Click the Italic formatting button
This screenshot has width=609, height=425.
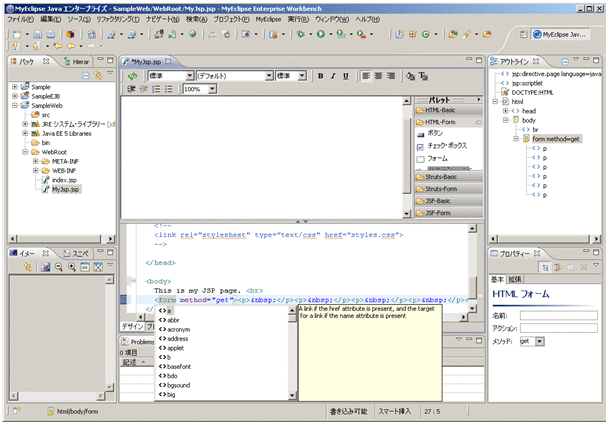point(332,76)
